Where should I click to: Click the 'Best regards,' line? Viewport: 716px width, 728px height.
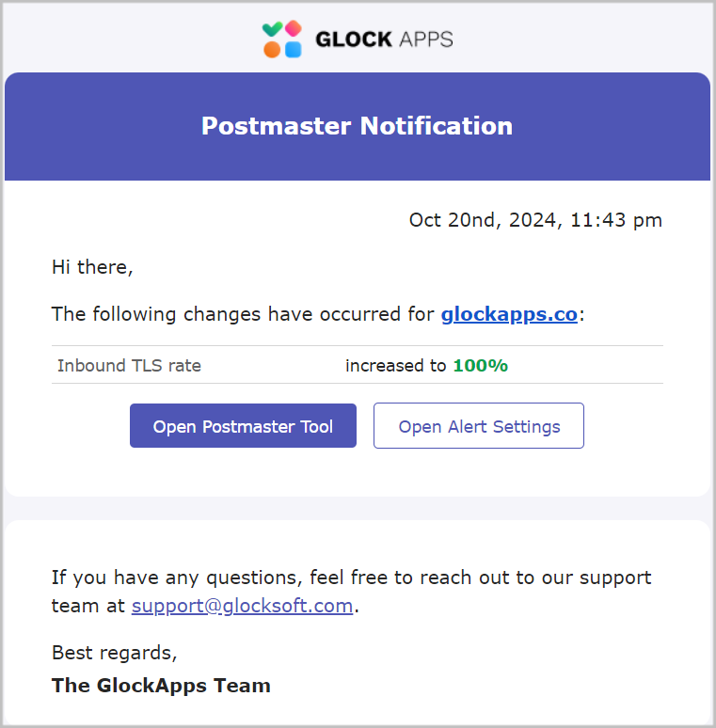click(x=114, y=653)
